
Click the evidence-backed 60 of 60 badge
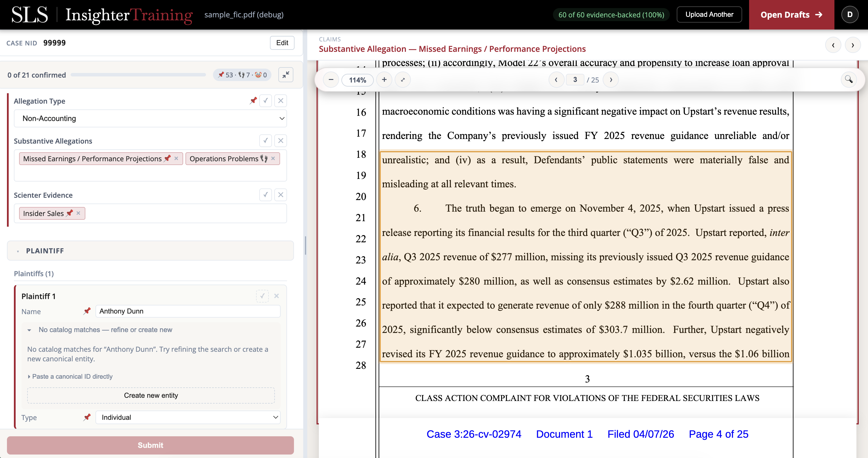click(x=611, y=15)
